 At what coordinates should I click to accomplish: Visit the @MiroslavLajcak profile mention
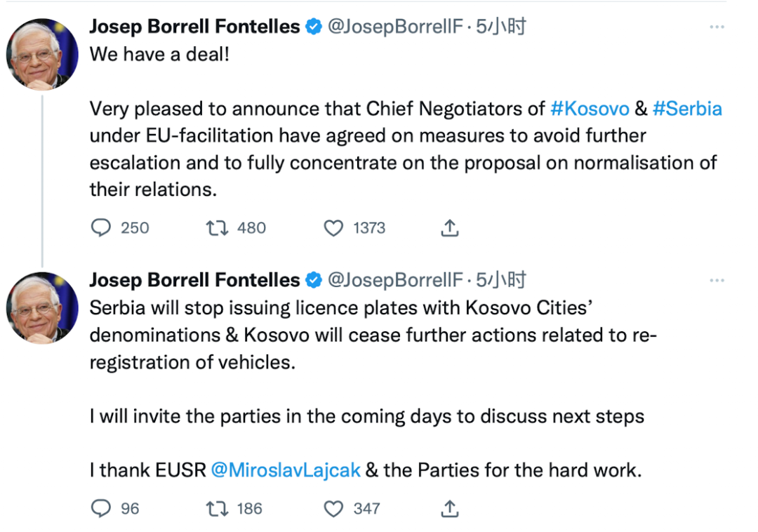pyautogui.click(x=286, y=470)
